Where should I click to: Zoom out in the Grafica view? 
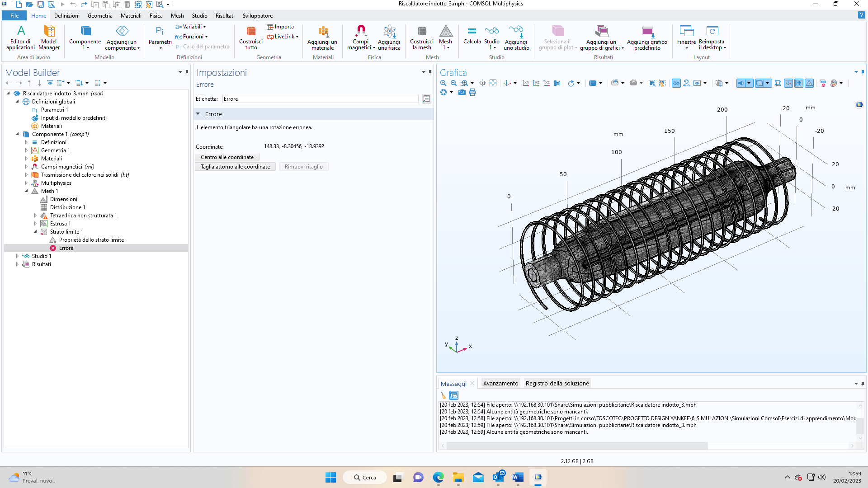(x=453, y=83)
